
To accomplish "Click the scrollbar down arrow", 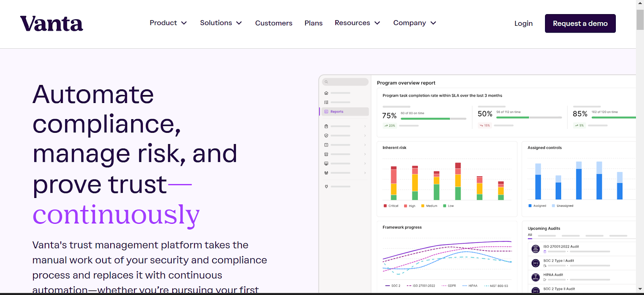I will 640,289.
